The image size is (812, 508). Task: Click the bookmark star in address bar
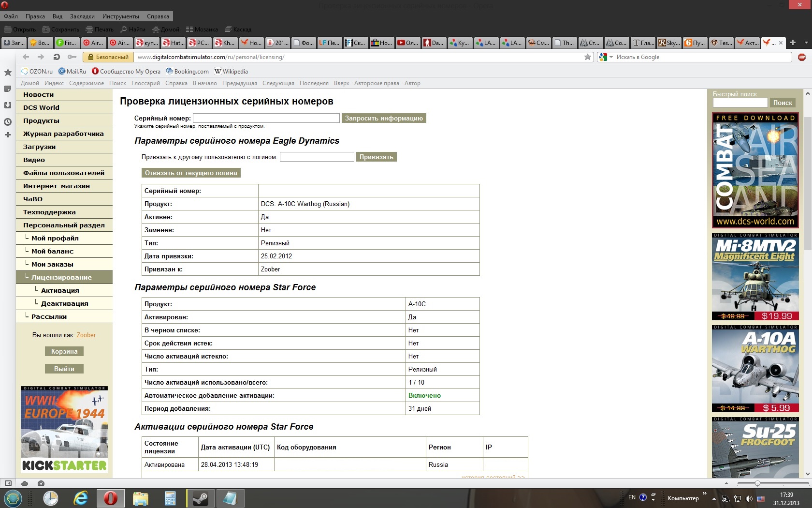coord(588,57)
